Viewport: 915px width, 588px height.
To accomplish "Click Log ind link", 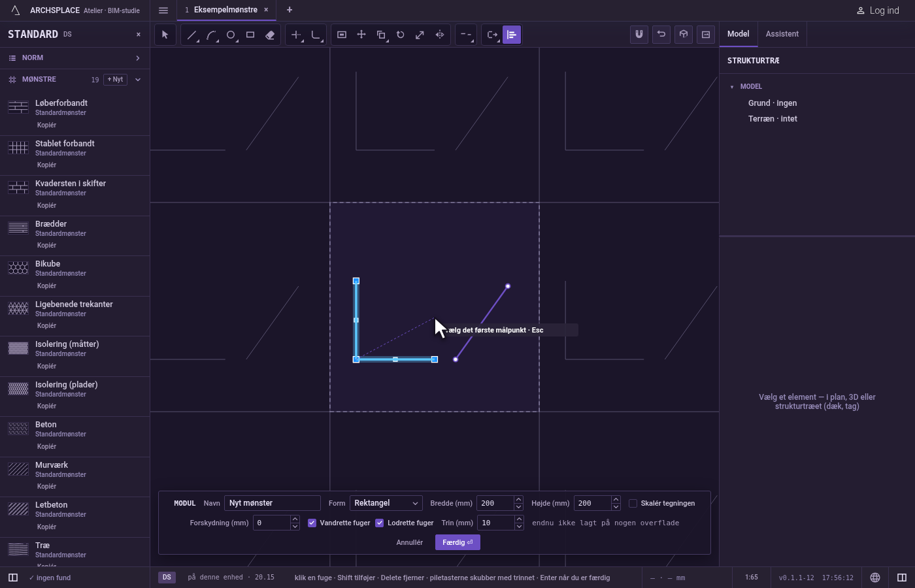I will click(x=878, y=10).
